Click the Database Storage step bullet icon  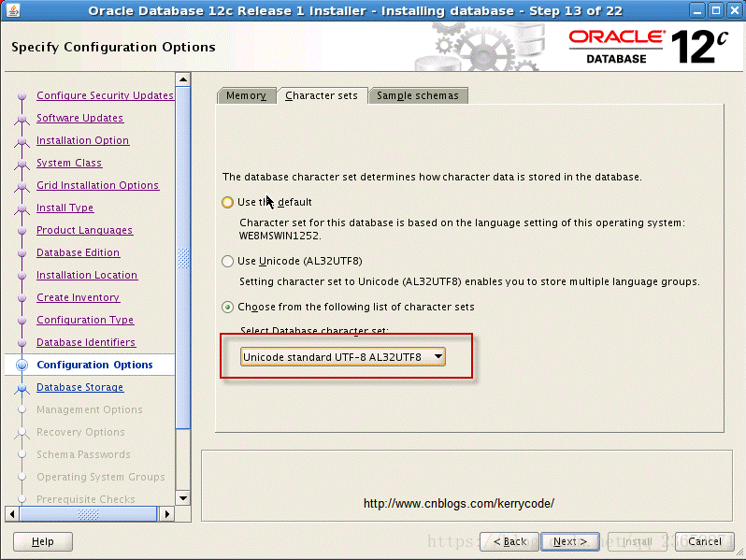coord(22,388)
